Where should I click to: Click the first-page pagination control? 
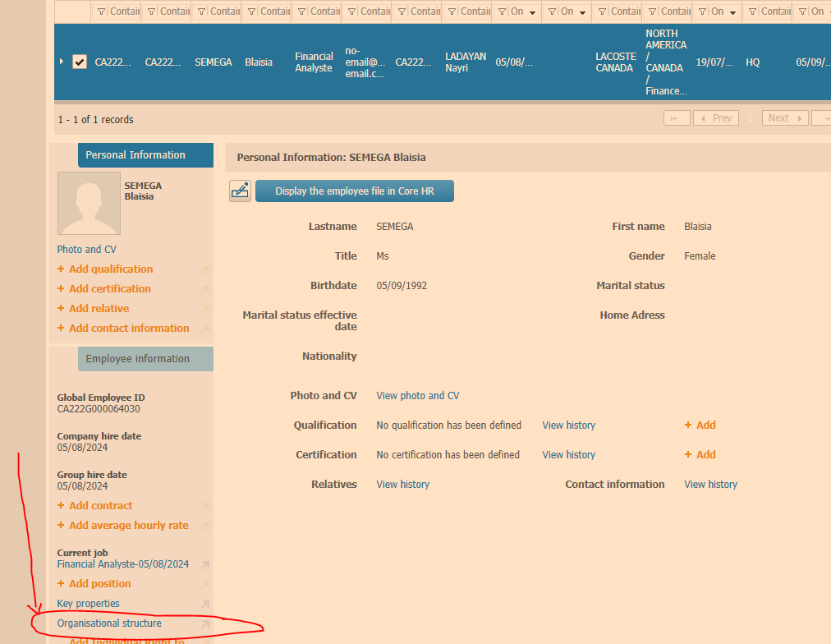coord(677,117)
